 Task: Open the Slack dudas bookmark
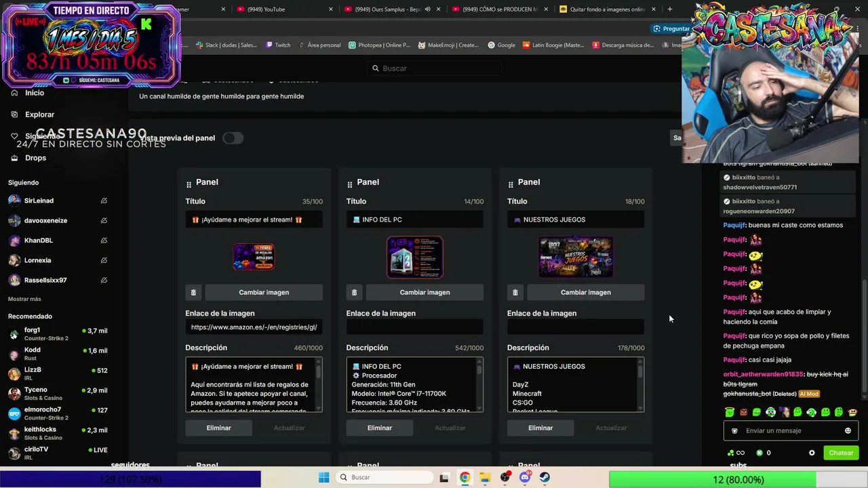[226, 45]
